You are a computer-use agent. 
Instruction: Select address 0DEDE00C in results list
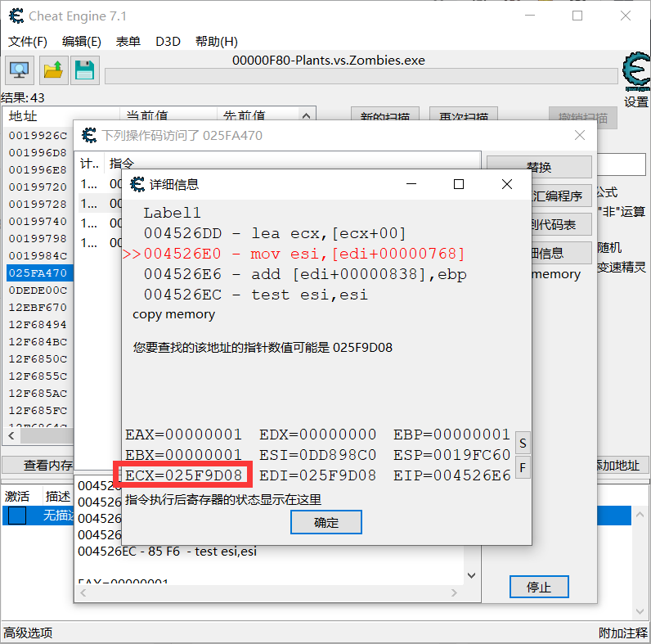click(x=38, y=290)
